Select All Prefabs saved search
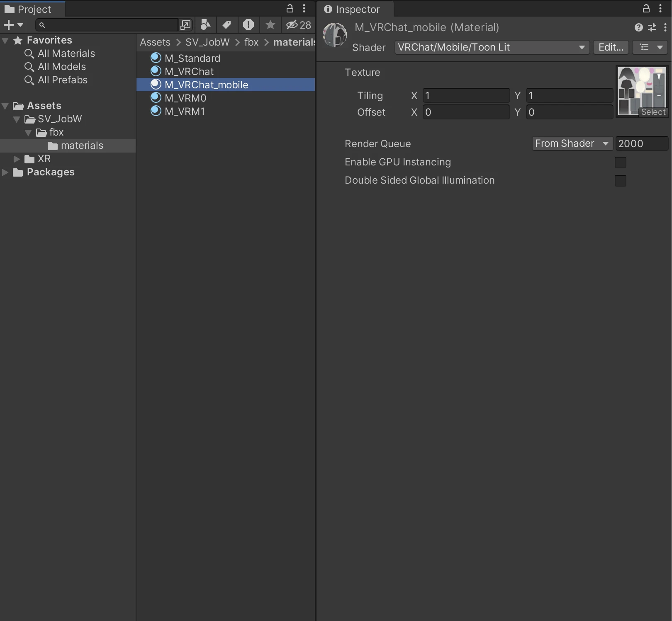The image size is (672, 621). coord(63,80)
